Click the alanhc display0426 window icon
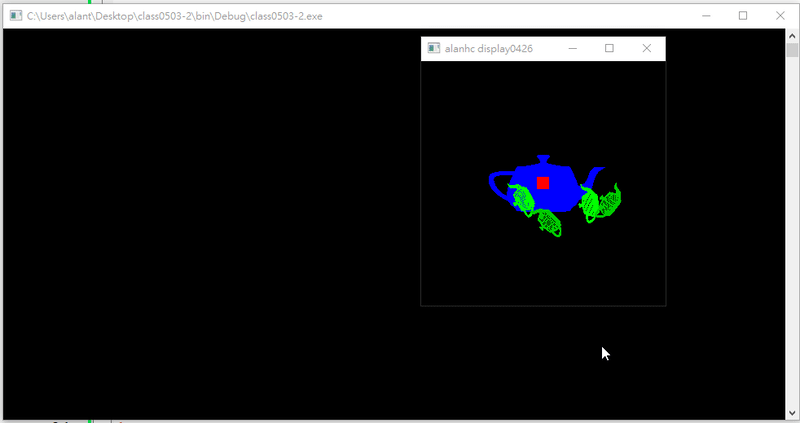 coord(434,48)
